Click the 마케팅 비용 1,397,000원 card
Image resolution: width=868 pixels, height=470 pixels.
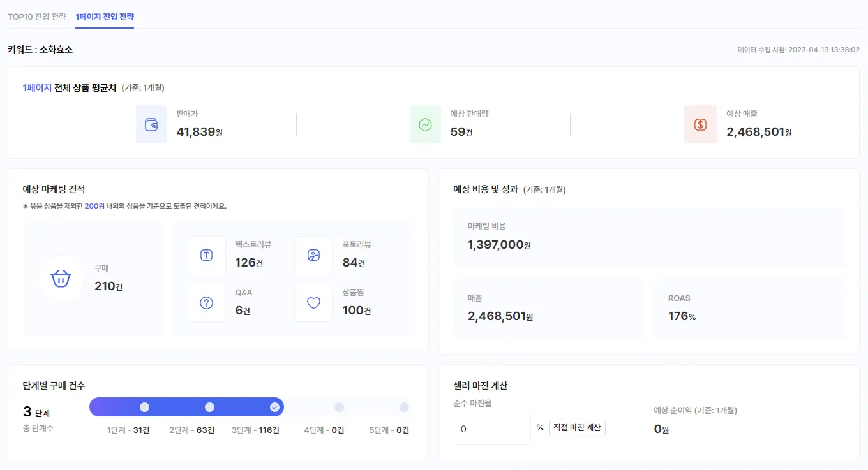649,237
